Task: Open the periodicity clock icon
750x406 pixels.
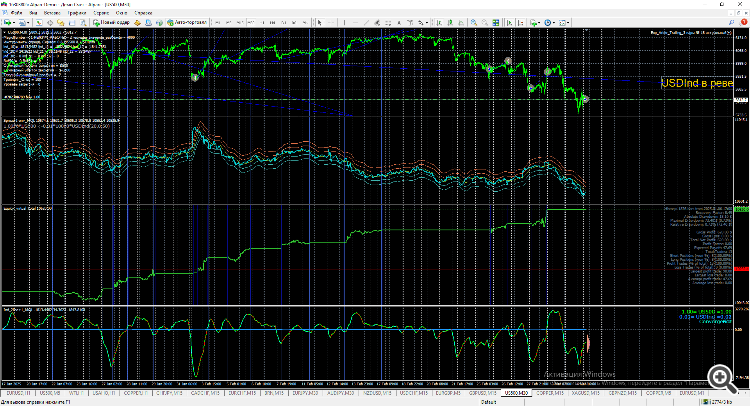Action: [x=548, y=22]
